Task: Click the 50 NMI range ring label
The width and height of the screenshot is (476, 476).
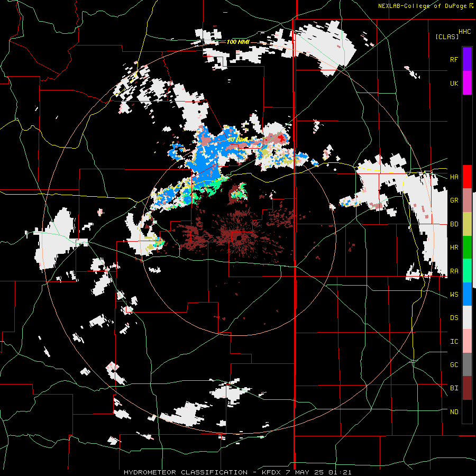Action: [238, 140]
